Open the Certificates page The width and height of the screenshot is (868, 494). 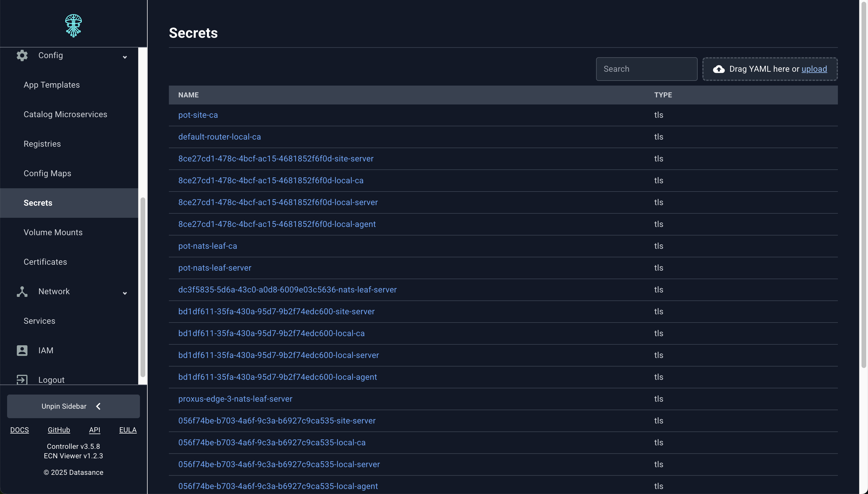[x=45, y=261]
